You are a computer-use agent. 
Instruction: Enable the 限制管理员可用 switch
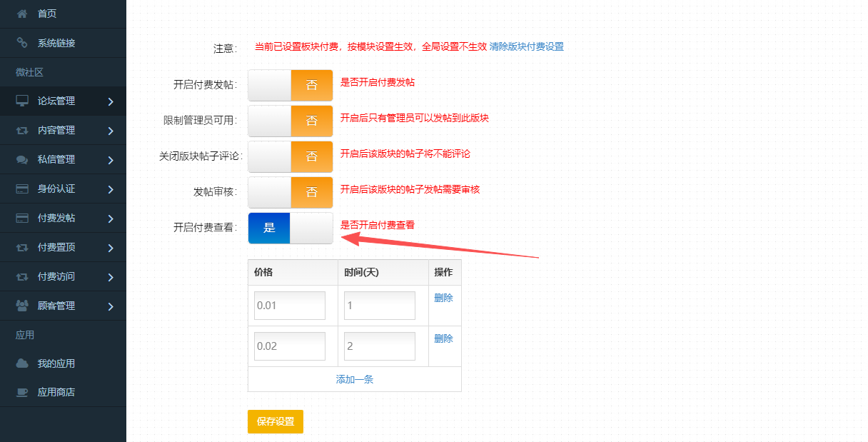pyautogui.click(x=291, y=121)
